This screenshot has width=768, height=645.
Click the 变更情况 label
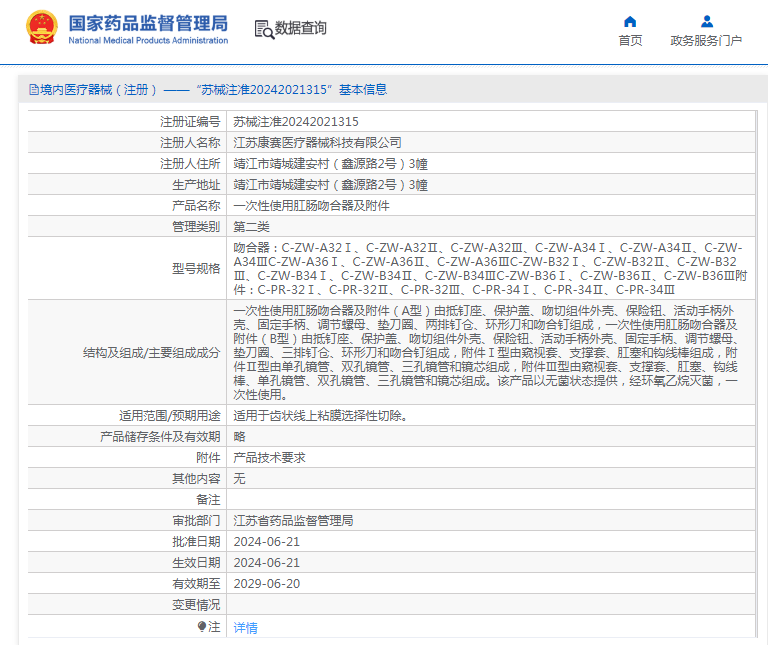pyautogui.click(x=196, y=605)
